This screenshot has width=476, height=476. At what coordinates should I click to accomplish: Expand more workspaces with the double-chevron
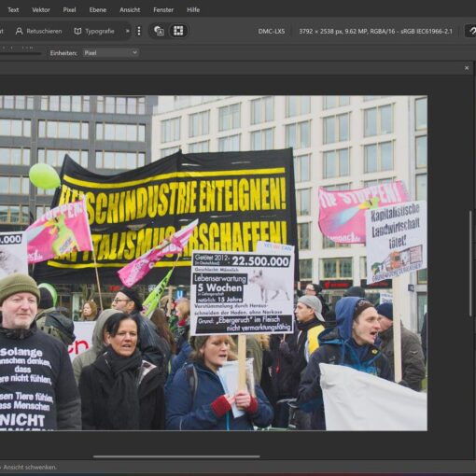[127, 31]
